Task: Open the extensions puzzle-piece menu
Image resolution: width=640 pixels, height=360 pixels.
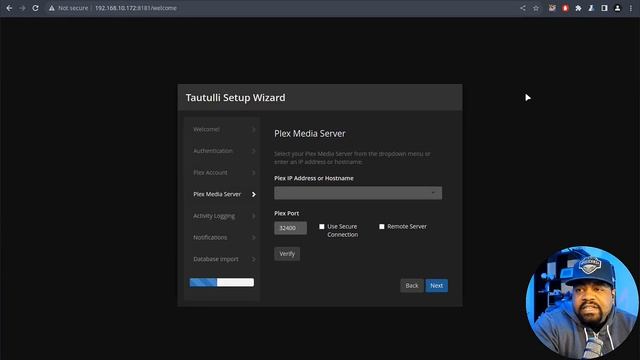Action: point(578,8)
